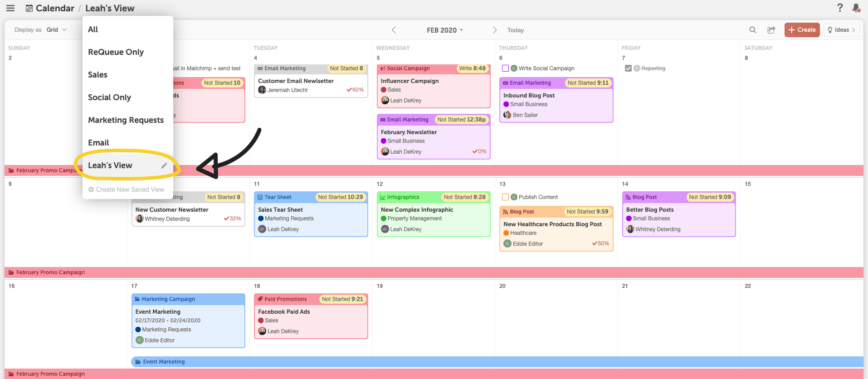This screenshot has width=868, height=379.
Task: Click Healthcare orange color dot
Action: point(506,233)
